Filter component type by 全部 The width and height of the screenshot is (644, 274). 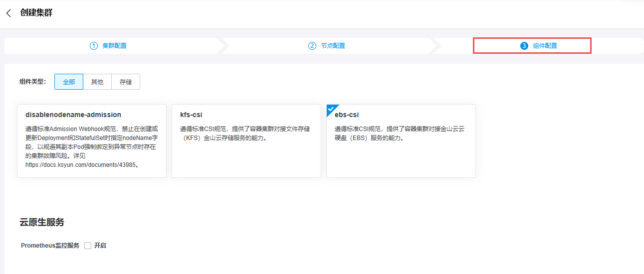[69, 82]
